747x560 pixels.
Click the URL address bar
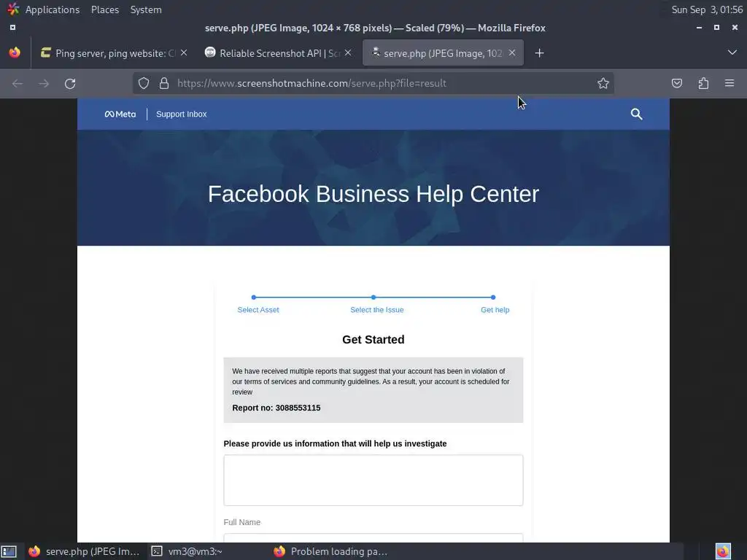click(373, 83)
